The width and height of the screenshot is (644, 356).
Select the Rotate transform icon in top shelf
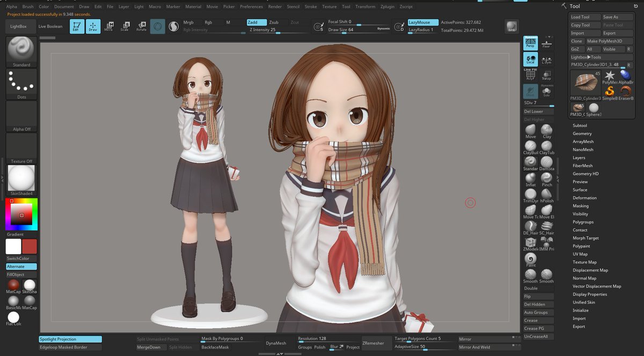pyautogui.click(x=141, y=26)
